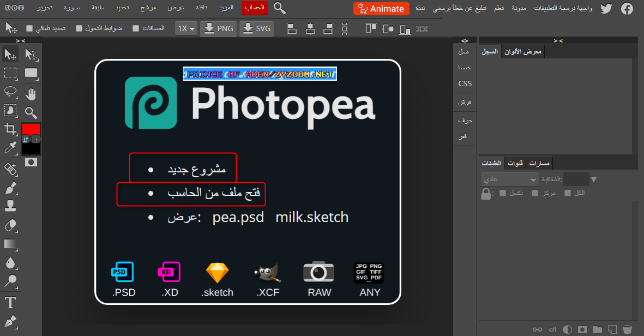Create new layer page icon
Viewport: 644px width, 336px height.
pyautogui.click(x=612, y=329)
